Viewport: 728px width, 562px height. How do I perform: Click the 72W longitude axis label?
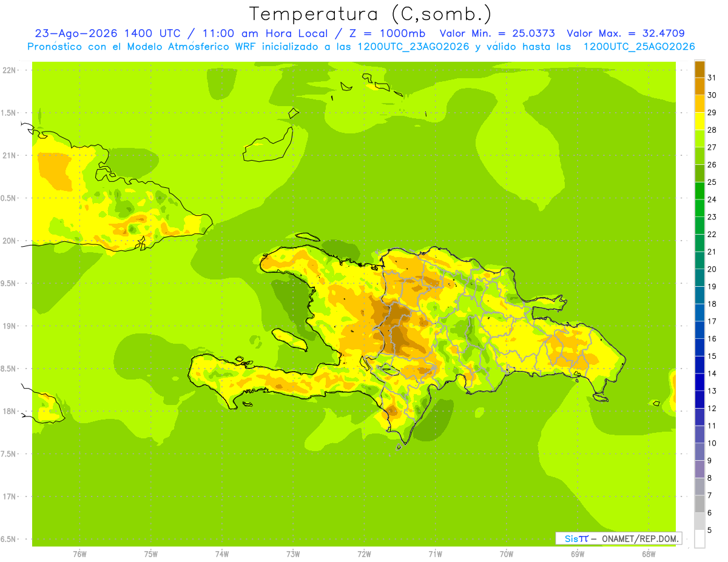(x=365, y=554)
